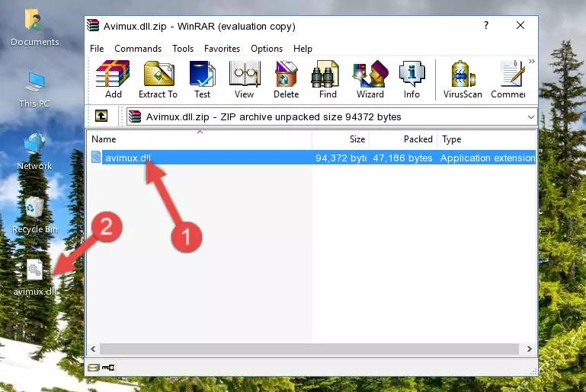Show archive Info
This screenshot has width=586, height=392.
click(411, 79)
